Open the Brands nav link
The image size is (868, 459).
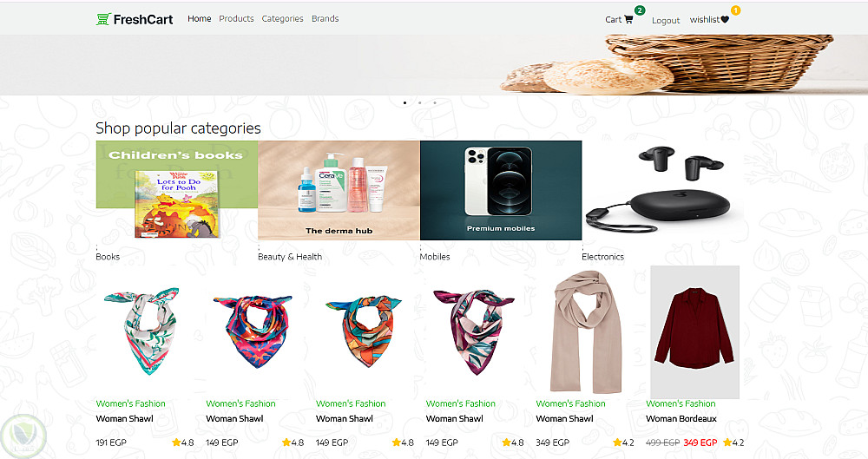[x=325, y=19]
